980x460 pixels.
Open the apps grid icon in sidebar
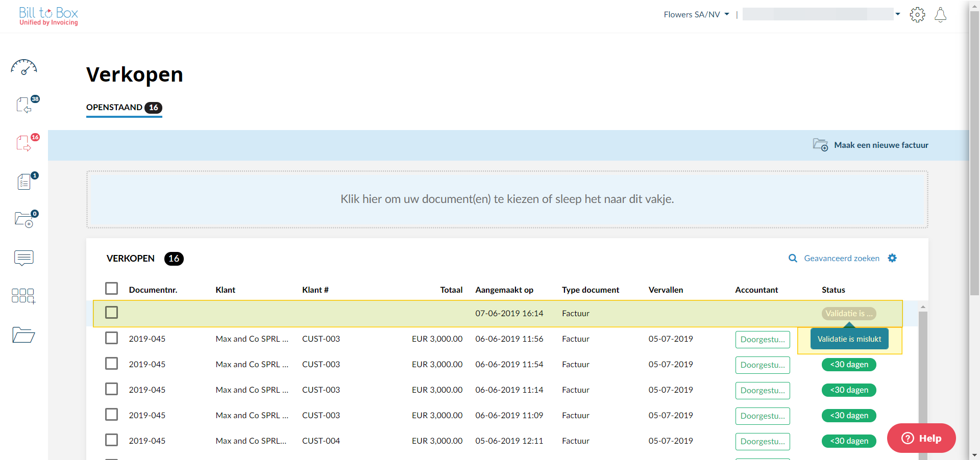pyautogui.click(x=24, y=296)
